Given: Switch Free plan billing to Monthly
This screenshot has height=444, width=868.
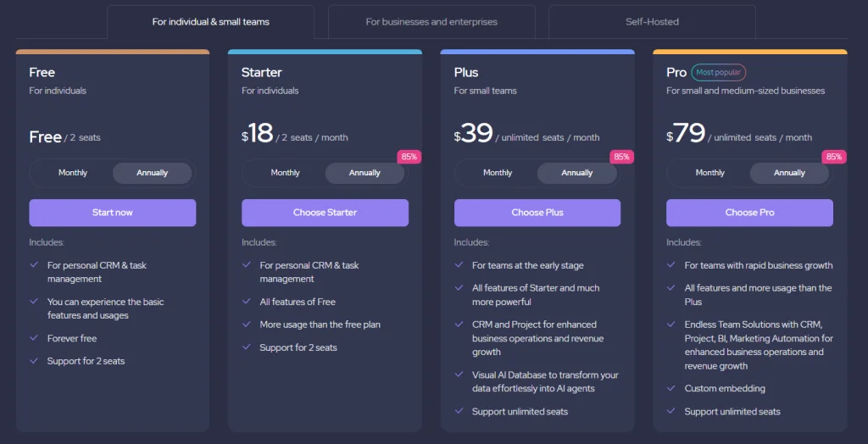Looking at the screenshot, I should pyautogui.click(x=73, y=173).
